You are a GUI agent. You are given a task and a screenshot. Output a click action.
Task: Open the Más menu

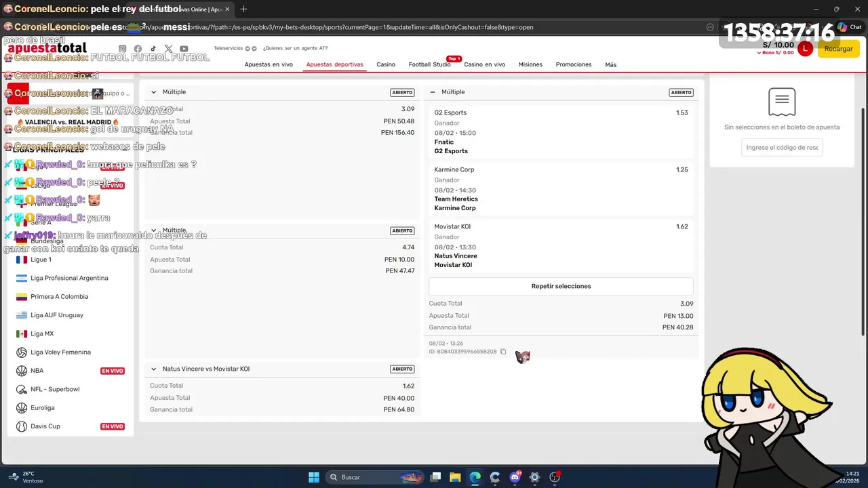click(x=610, y=64)
